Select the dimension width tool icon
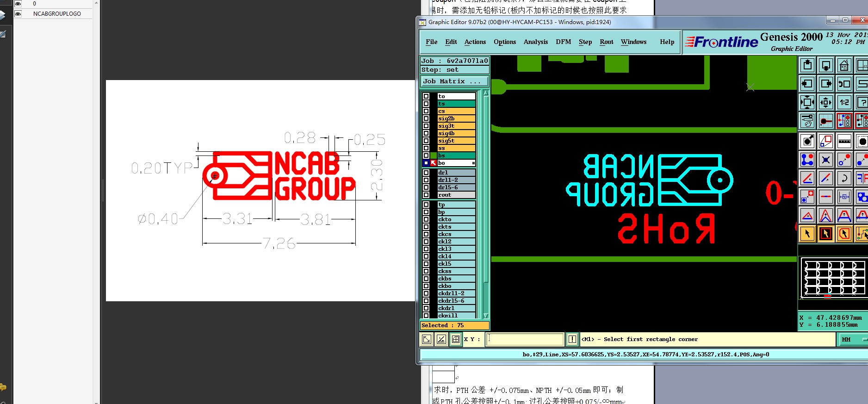 [x=844, y=197]
